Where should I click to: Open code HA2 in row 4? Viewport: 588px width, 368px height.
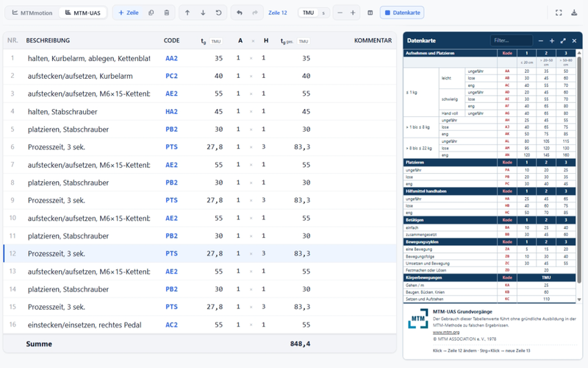pos(171,112)
